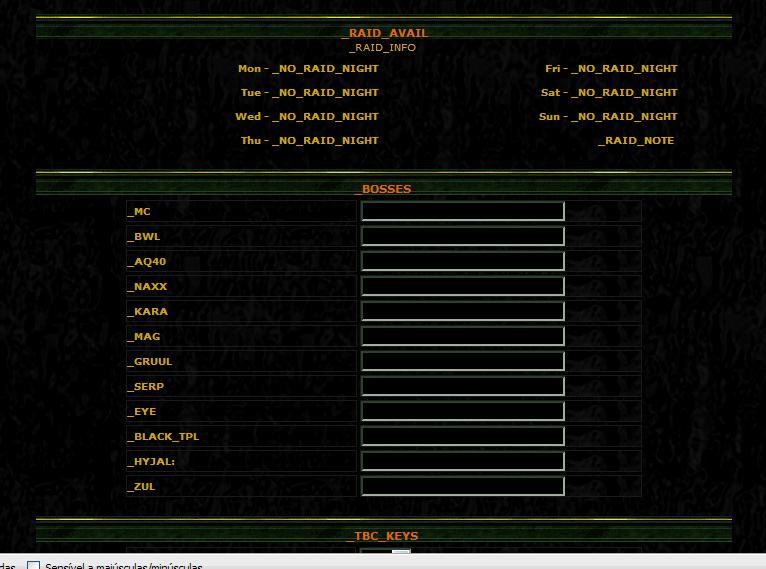Click the _TBC_KEYS section header
The height and width of the screenshot is (569, 766).
(x=384, y=536)
